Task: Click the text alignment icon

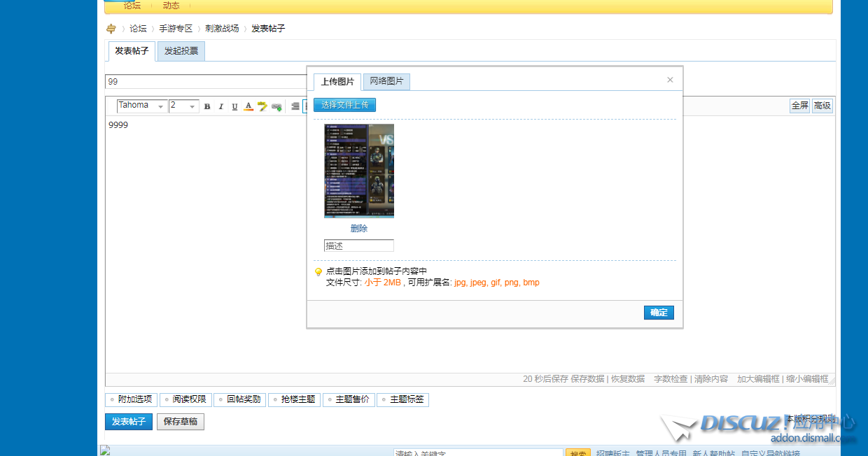Action: pos(295,107)
